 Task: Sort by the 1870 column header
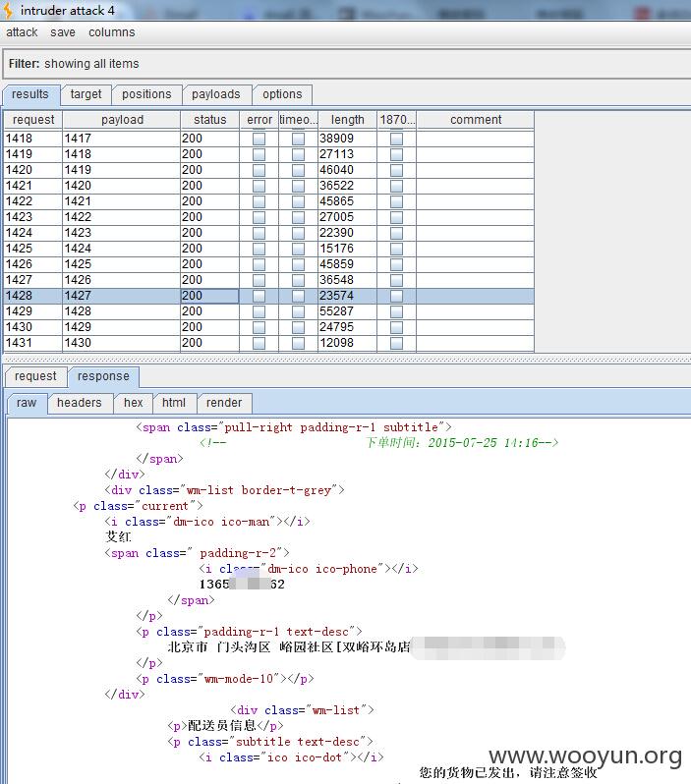397,120
